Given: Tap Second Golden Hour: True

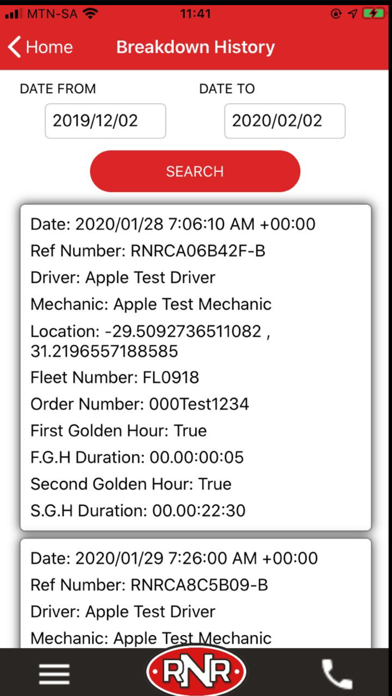Looking at the screenshot, I should pos(131,484).
